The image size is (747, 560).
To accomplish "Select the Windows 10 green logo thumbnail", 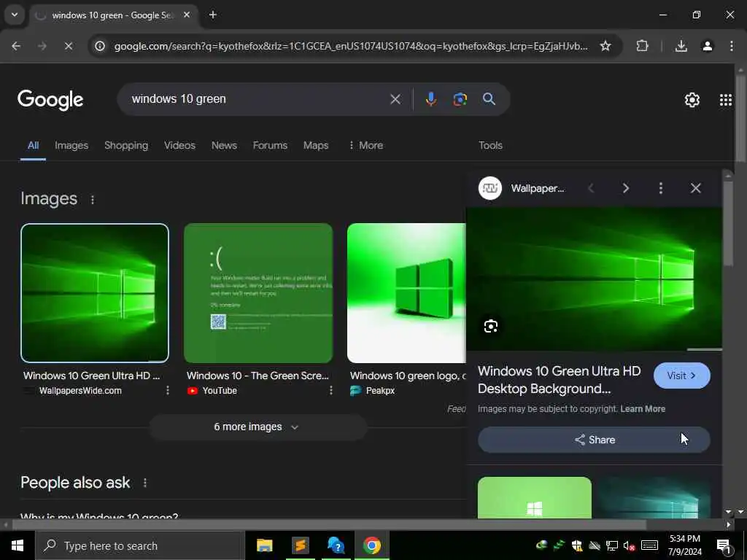I will pos(406,293).
